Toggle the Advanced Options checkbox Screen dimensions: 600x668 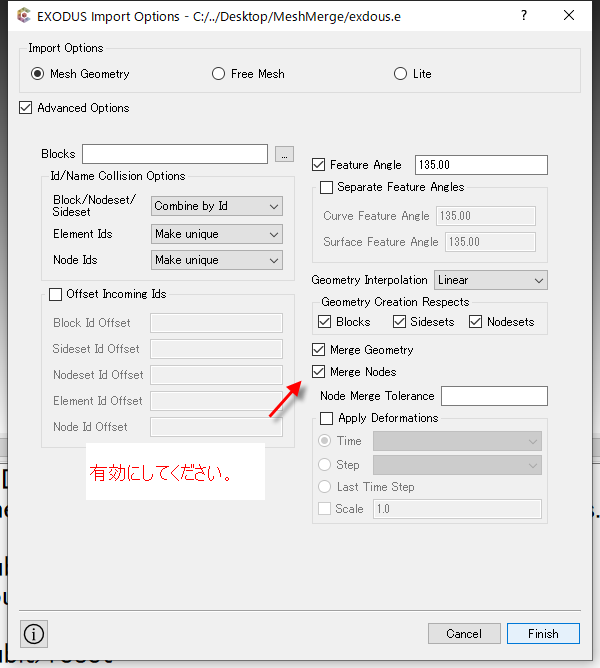pos(26,108)
